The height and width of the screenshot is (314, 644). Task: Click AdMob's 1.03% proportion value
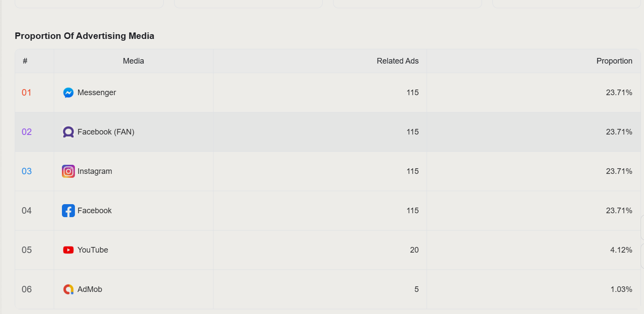[x=621, y=289]
